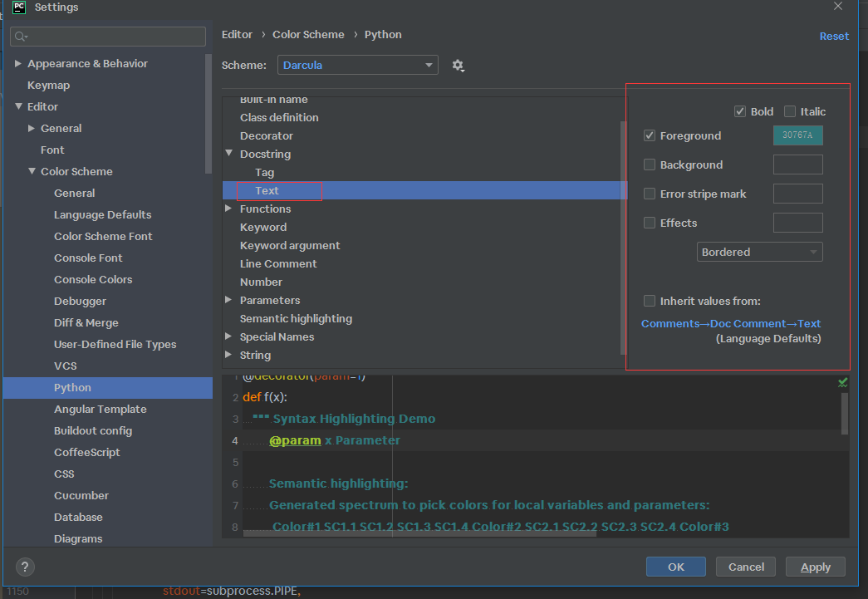Select User-Defined File Types page
The height and width of the screenshot is (599, 868).
click(x=115, y=344)
